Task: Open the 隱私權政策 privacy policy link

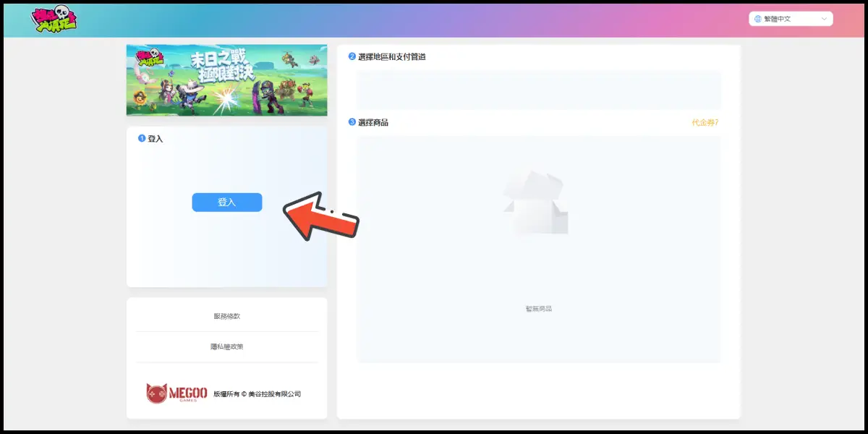Action: [x=227, y=347]
